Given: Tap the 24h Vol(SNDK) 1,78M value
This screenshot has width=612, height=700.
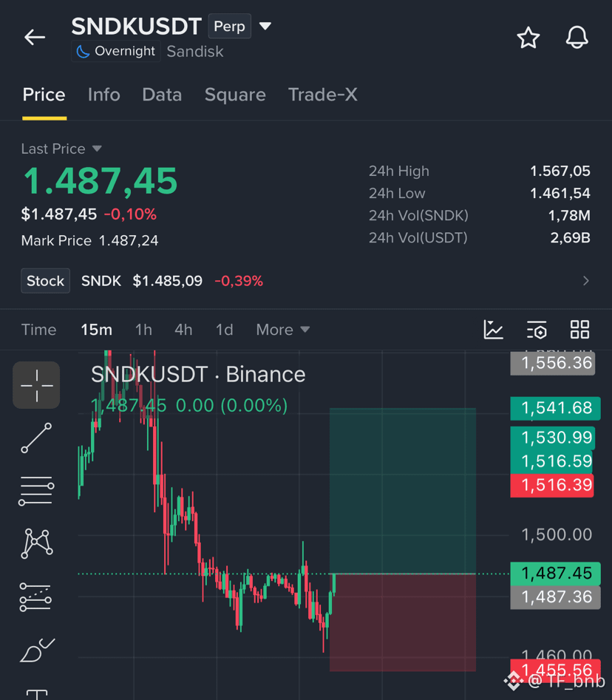Looking at the screenshot, I should coord(569,216).
